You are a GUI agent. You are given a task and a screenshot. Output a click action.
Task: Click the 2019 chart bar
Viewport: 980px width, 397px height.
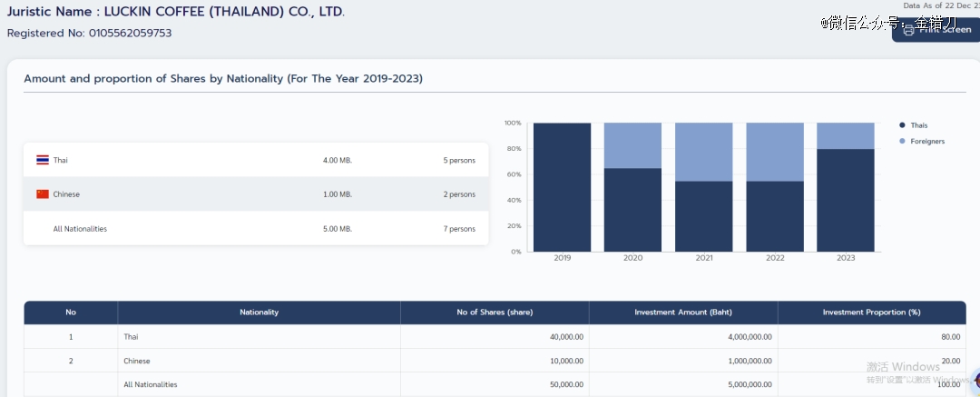pyautogui.click(x=562, y=187)
